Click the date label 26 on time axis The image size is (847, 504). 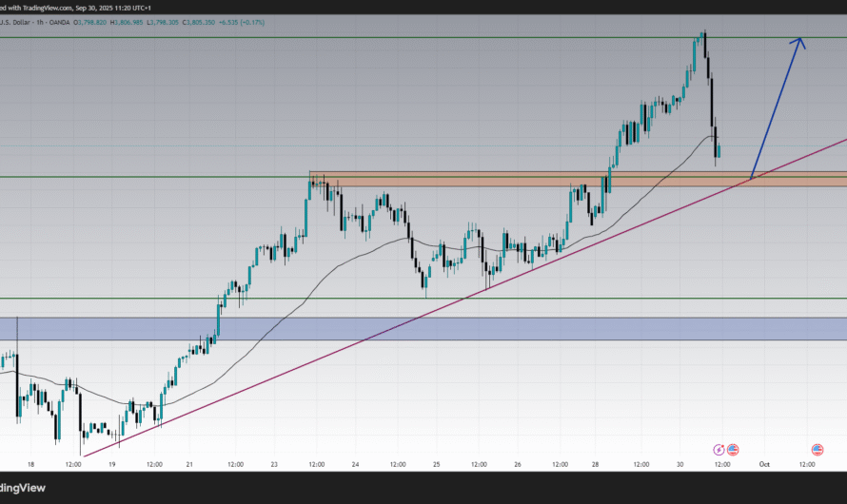[518, 465]
